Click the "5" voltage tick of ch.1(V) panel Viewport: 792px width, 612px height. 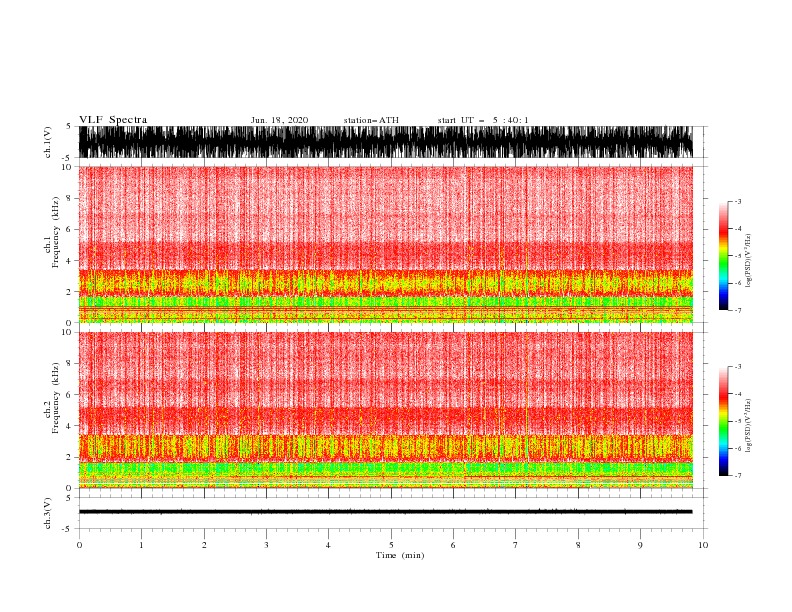tap(69, 126)
